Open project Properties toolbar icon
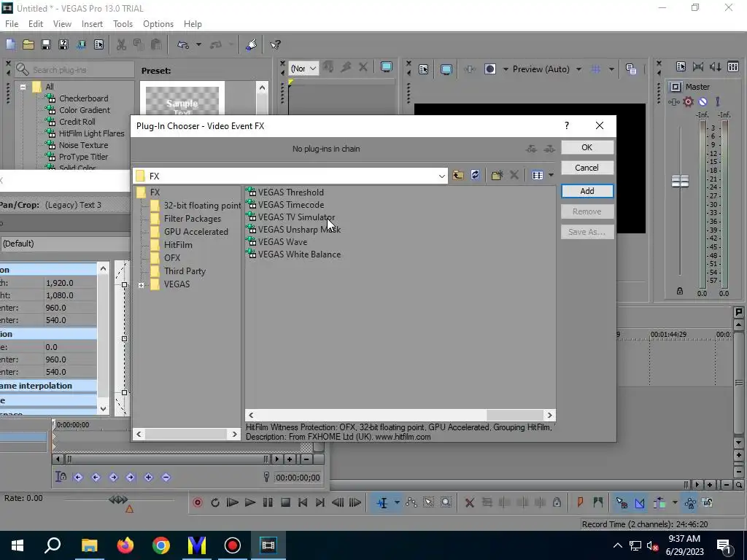 coord(98,44)
